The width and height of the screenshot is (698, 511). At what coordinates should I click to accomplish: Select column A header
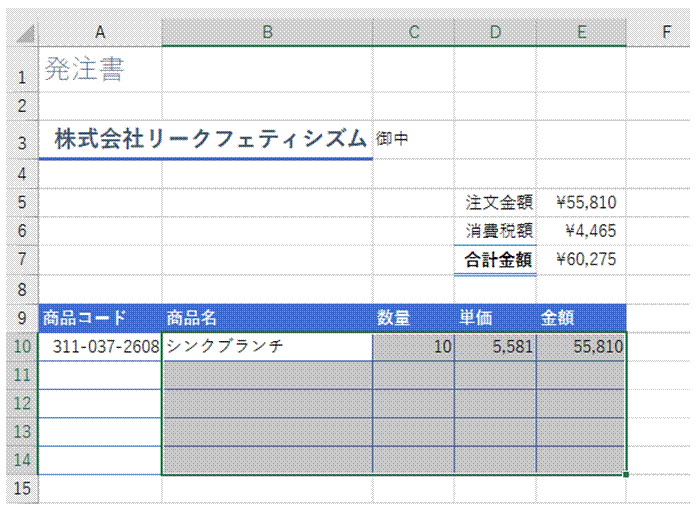[x=100, y=32]
